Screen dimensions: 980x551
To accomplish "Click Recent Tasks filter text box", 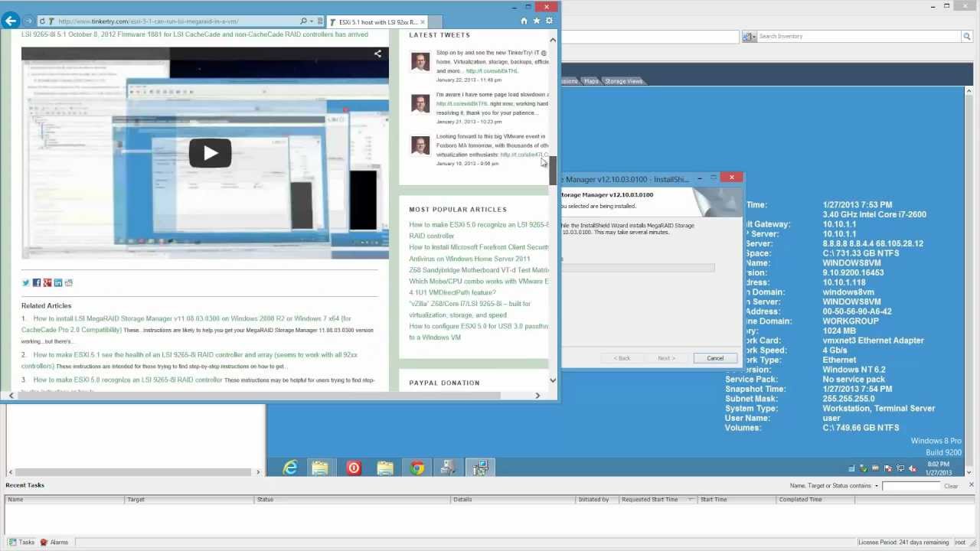I will [910, 486].
